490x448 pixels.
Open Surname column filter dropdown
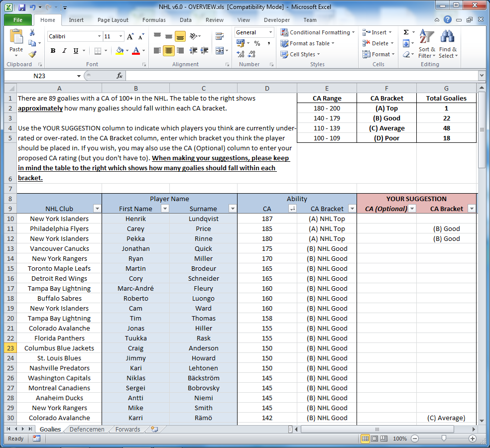(233, 209)
